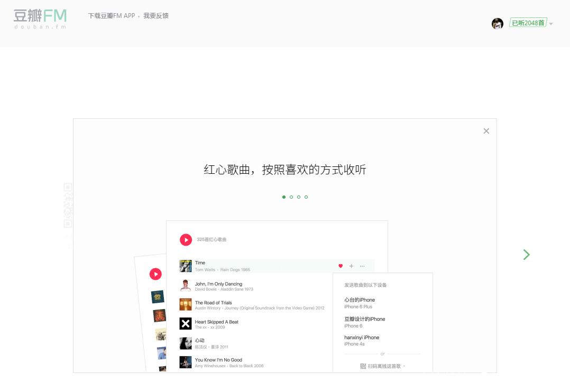Open the 我要反馈 feedback link
The width and height of the screenshot is (570, 392).
point(156,16)
